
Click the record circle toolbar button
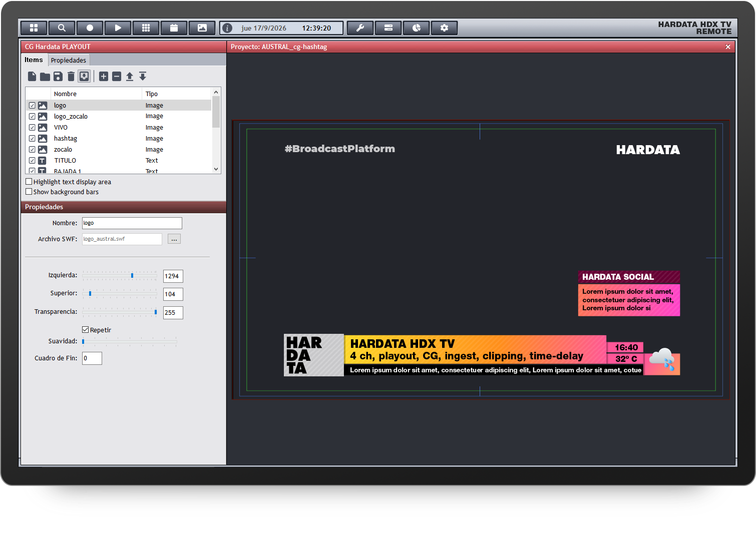point(90,28)
